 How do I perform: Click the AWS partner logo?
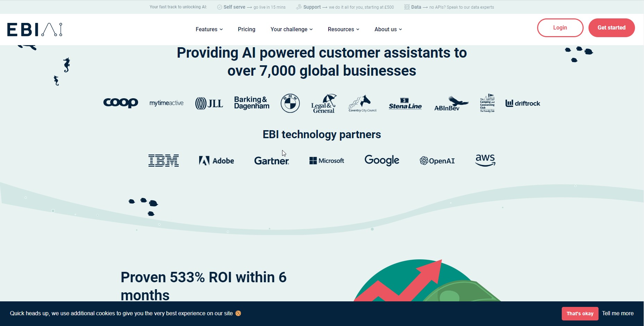pos(485,160)
